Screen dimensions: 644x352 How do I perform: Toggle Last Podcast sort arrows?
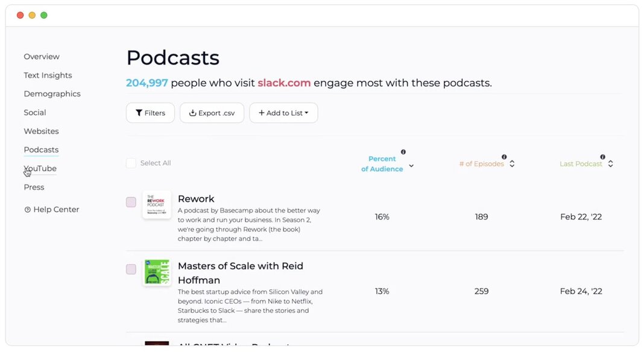point(611,163)
